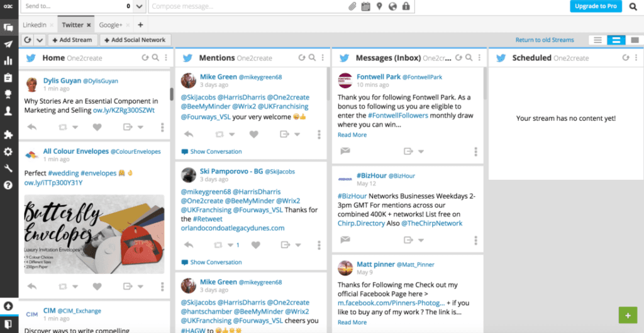
Task: Open Messages (Inbox) stream options menu
Action: tap(479, 57)
